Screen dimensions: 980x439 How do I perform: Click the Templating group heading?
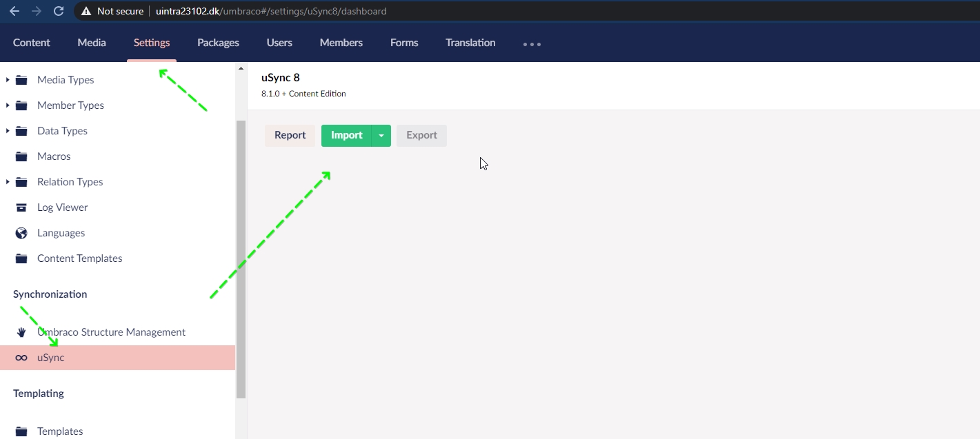[39, 394]
